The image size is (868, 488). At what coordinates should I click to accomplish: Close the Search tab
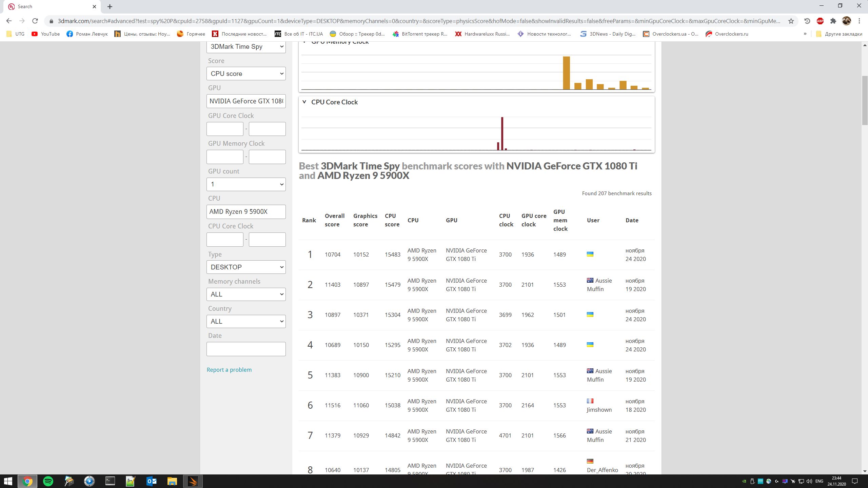click(94, 6)
